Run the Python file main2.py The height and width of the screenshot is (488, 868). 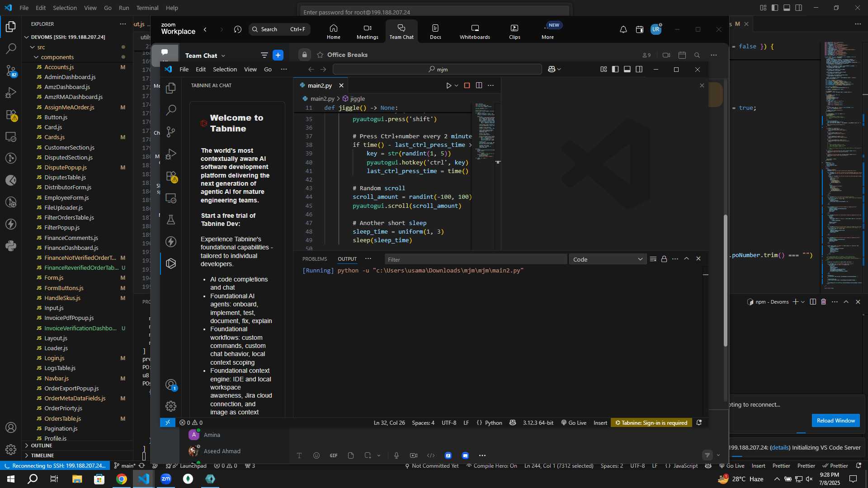[x=448, y=85]
